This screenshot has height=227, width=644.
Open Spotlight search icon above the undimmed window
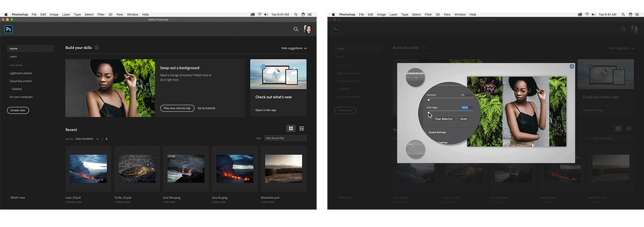[x=296, y=14]
